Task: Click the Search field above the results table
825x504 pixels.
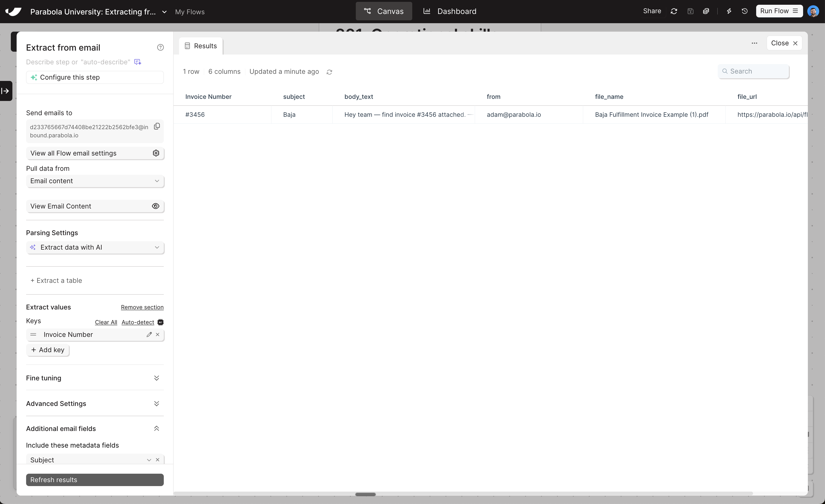Action: 754,71
